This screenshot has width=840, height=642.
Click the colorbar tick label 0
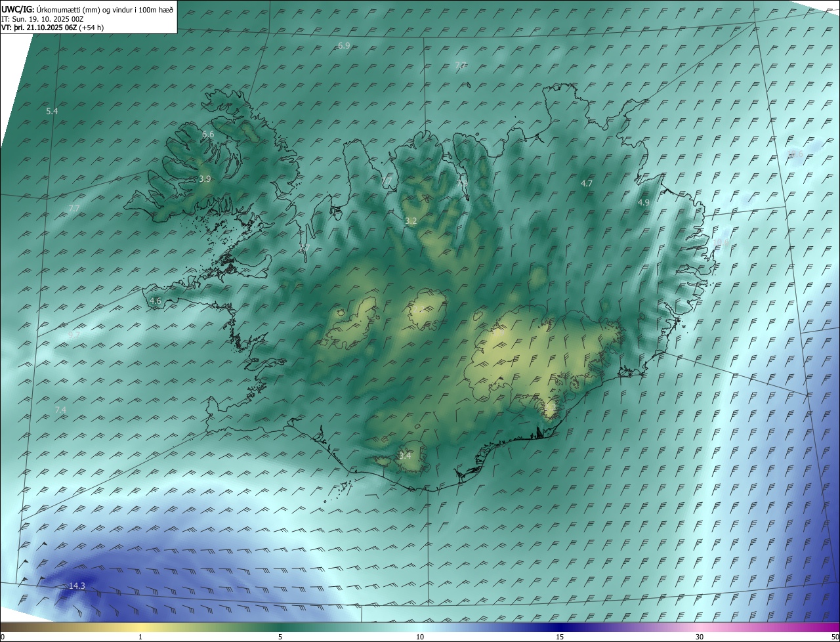3,637
